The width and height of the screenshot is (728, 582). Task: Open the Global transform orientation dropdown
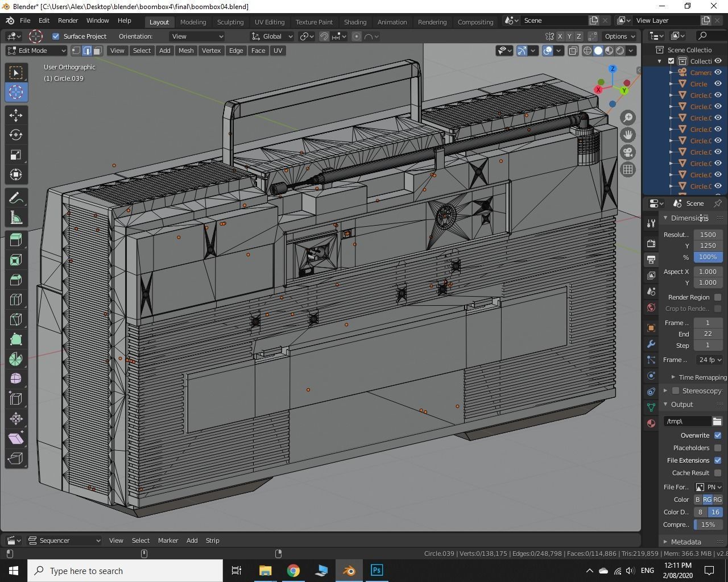[272, 36]
